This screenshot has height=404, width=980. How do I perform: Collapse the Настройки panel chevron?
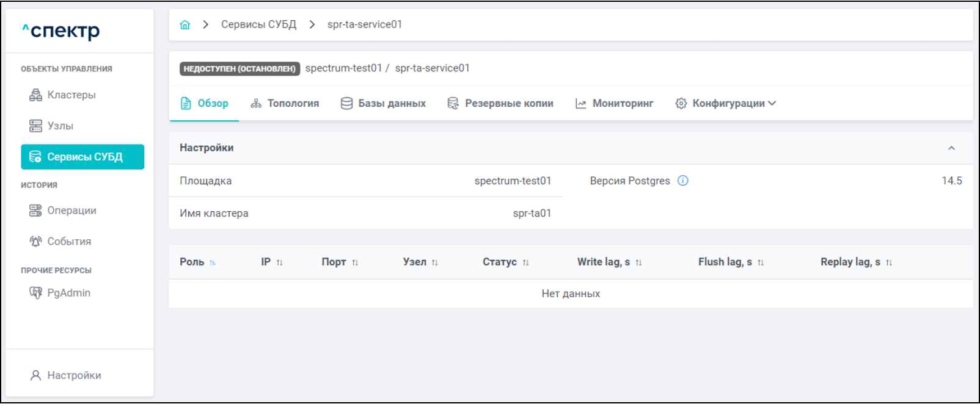951,148
